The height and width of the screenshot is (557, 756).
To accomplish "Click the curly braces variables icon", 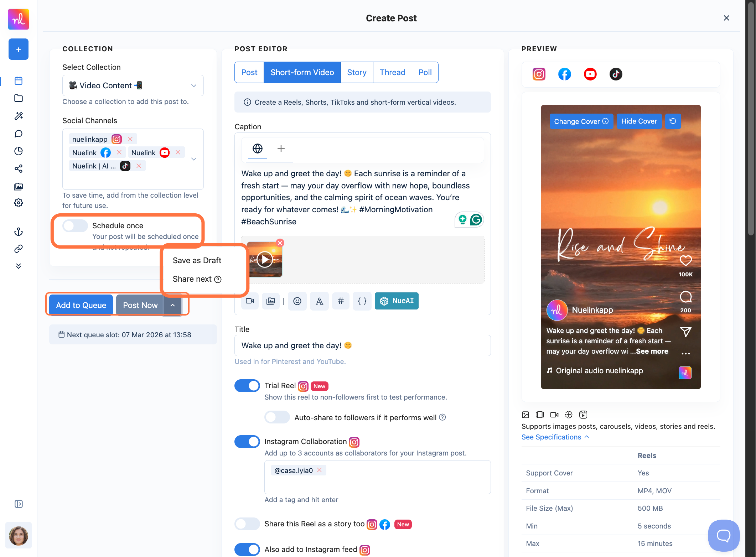I will [x=362, y=301].
